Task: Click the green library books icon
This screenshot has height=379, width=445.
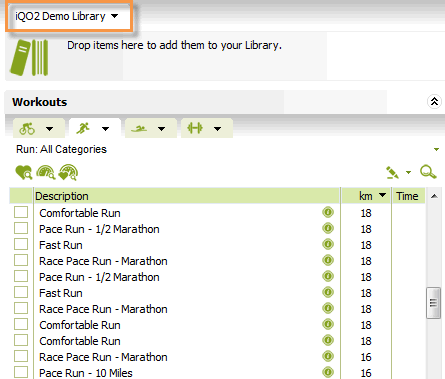Action: tap(29, 57)
